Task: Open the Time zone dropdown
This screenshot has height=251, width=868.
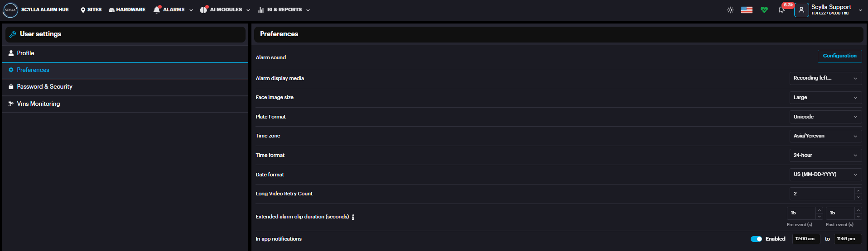Action: click(825, 136)
